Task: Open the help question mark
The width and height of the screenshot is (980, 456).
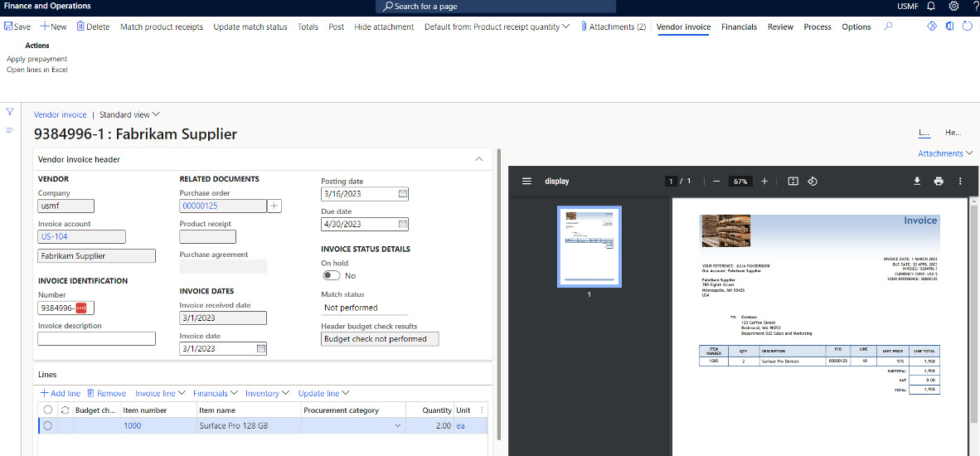Action: click(x=975, y=7)
